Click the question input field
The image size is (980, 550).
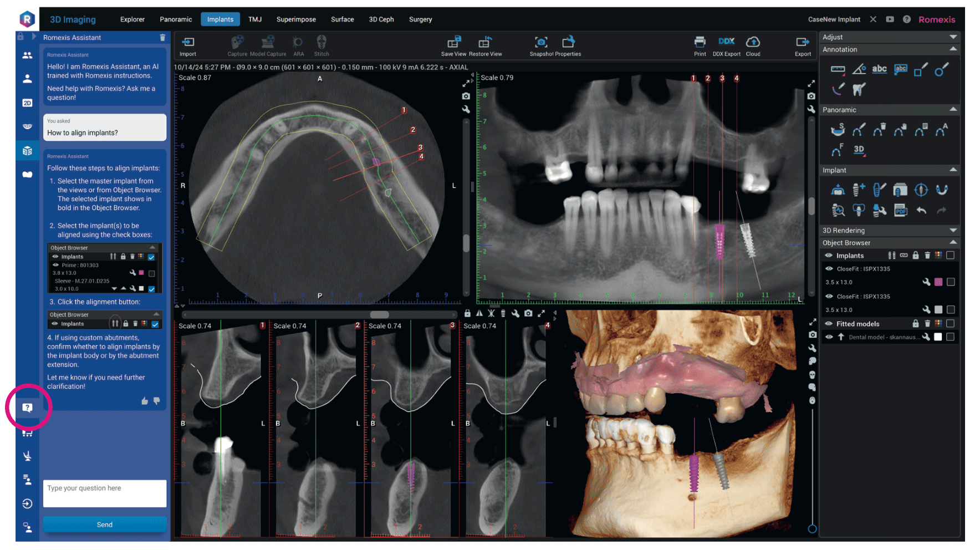[105, 493]
